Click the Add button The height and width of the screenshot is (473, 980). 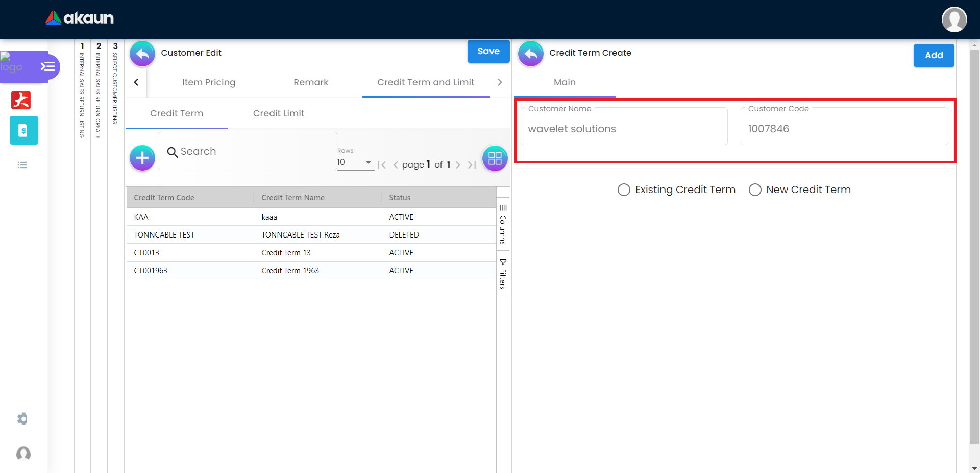click(933, 55)
